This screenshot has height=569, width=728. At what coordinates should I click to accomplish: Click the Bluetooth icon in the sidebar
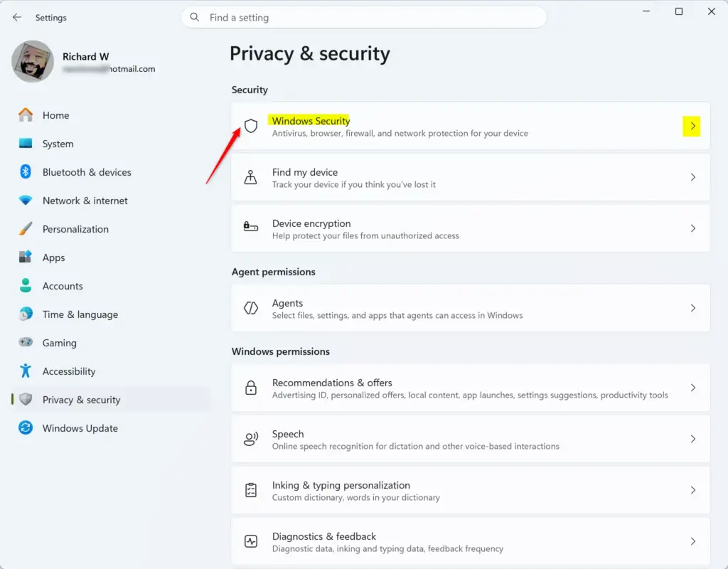click(x=26, y=172)
